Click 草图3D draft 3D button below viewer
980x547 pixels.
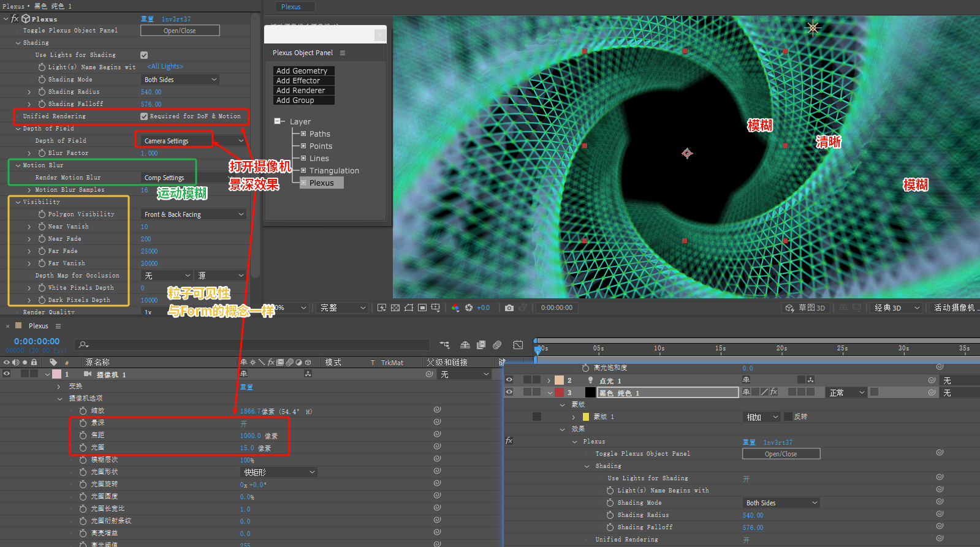[805, 307]
